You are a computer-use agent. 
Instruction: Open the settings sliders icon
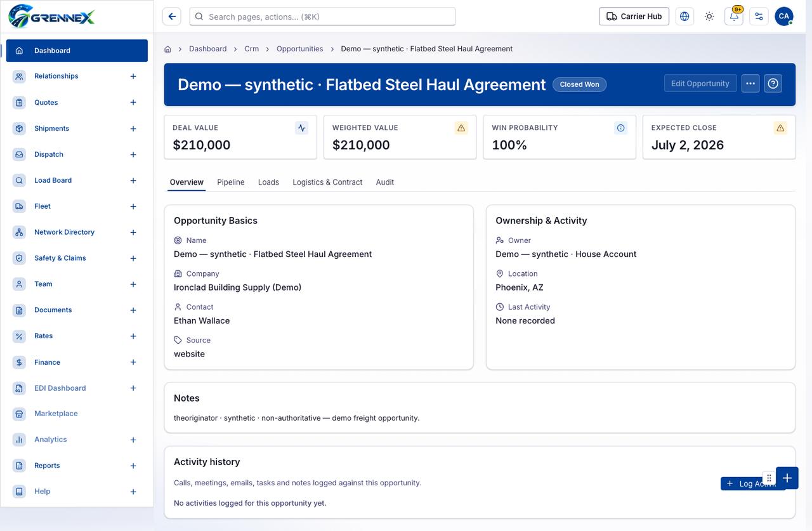(759, 16)
